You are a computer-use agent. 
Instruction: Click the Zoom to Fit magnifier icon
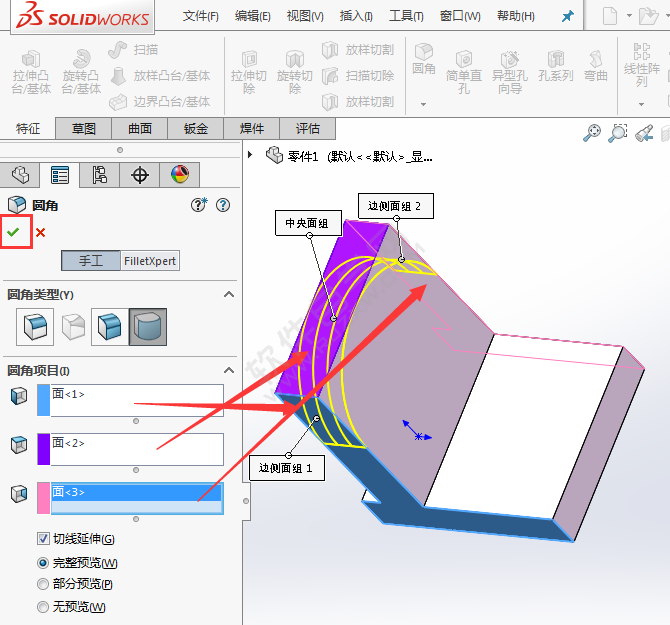coord(592,133)
